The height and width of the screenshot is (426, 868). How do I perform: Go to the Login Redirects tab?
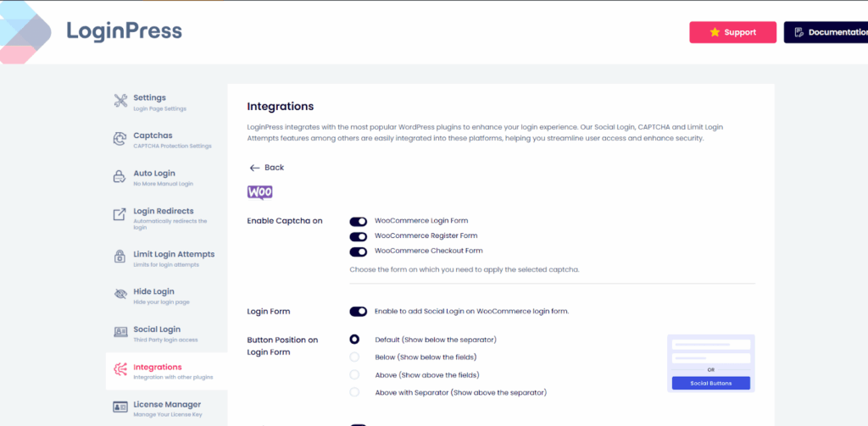pos(166,218)
